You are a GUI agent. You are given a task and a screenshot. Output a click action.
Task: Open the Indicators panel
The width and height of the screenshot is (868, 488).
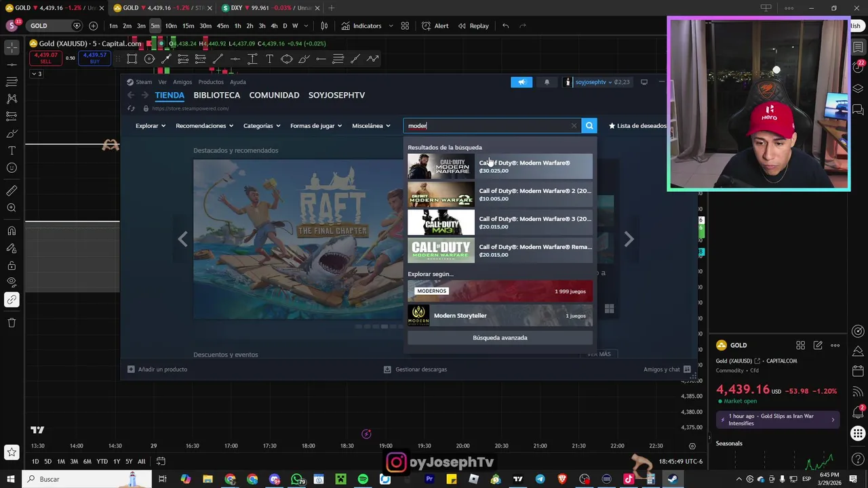point(361,26)
